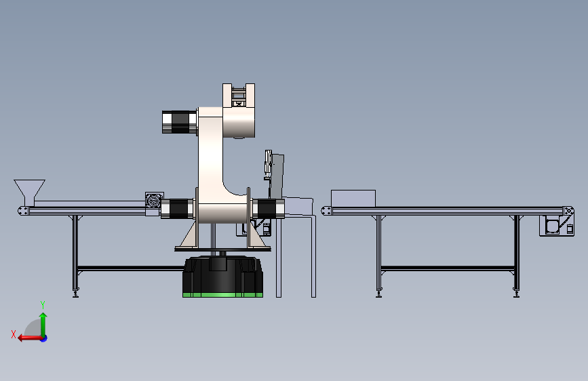Click the round turntable plate under the robot
Image resolution: width=588 pixels, height=381 pixels.
pos(222,249)
